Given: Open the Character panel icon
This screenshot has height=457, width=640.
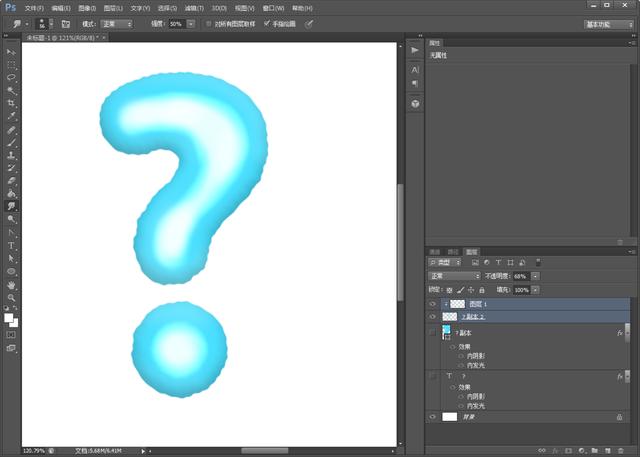Looking at the screenshot, I should 415,70.
